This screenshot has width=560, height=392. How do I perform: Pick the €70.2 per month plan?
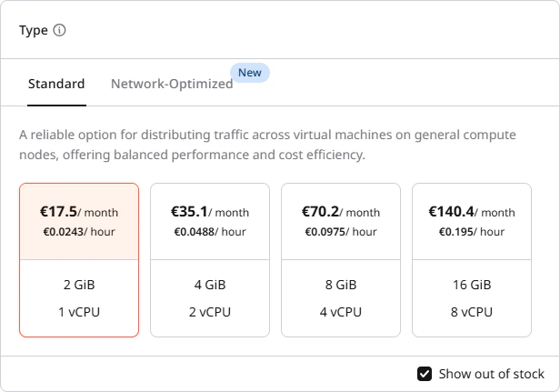341,260
